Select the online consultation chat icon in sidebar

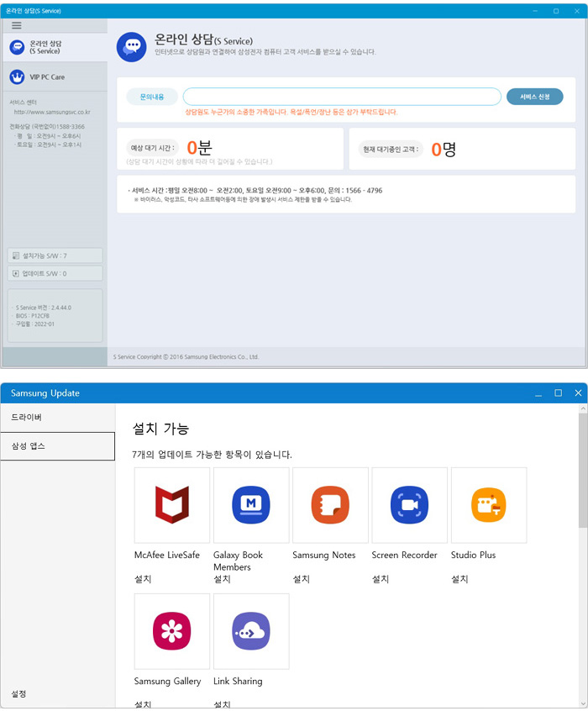pyautogui.click(x=18, y=47)
